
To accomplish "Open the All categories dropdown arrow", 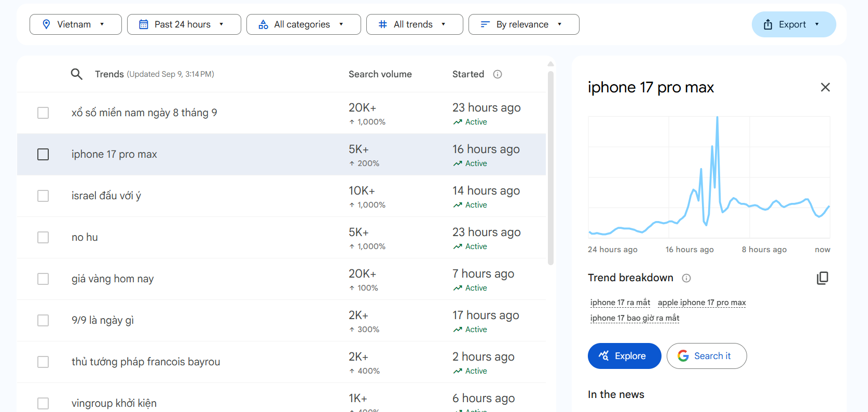I will (x=341, y=24).
